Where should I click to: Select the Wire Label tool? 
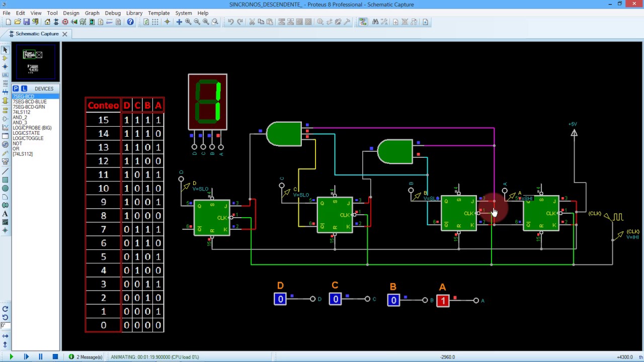(5, 75)
